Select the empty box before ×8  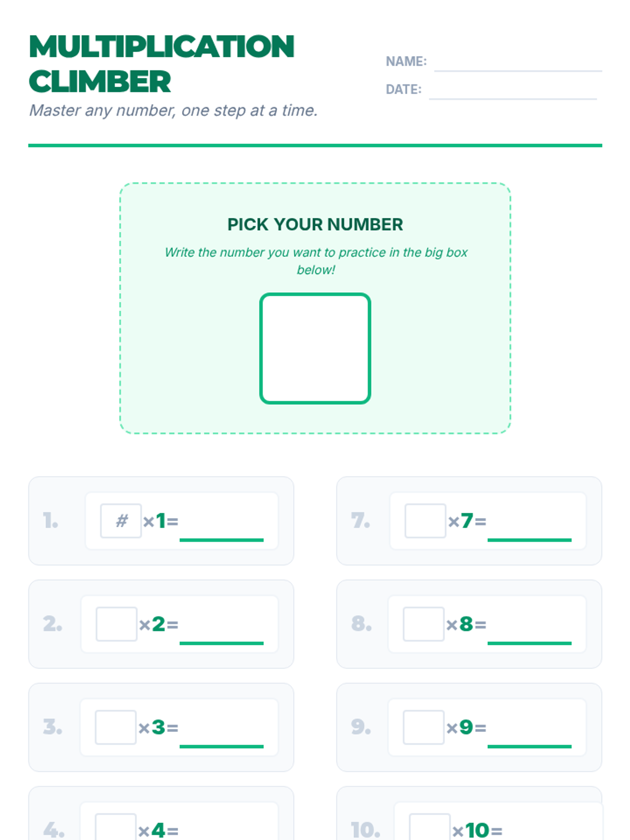(x=424, y=624)
